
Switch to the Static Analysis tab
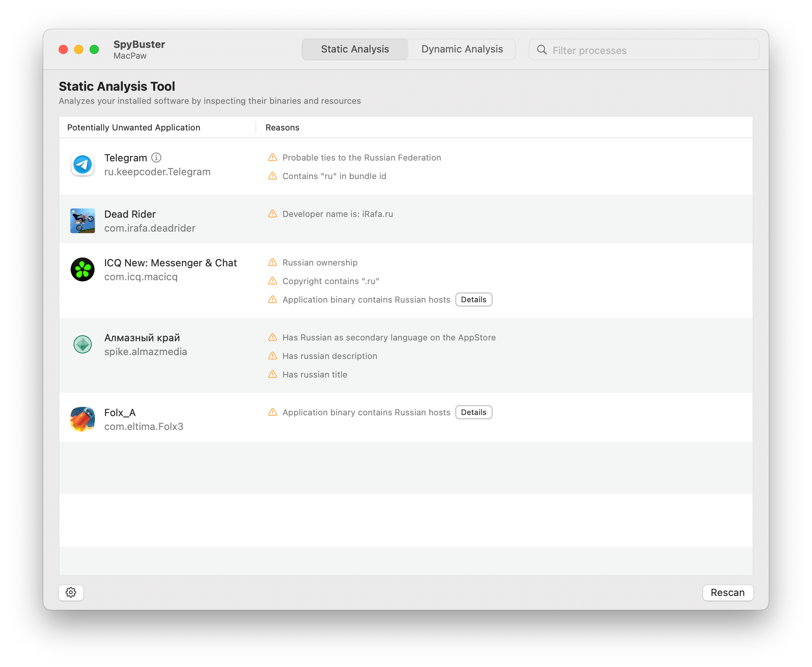[355, 49]
